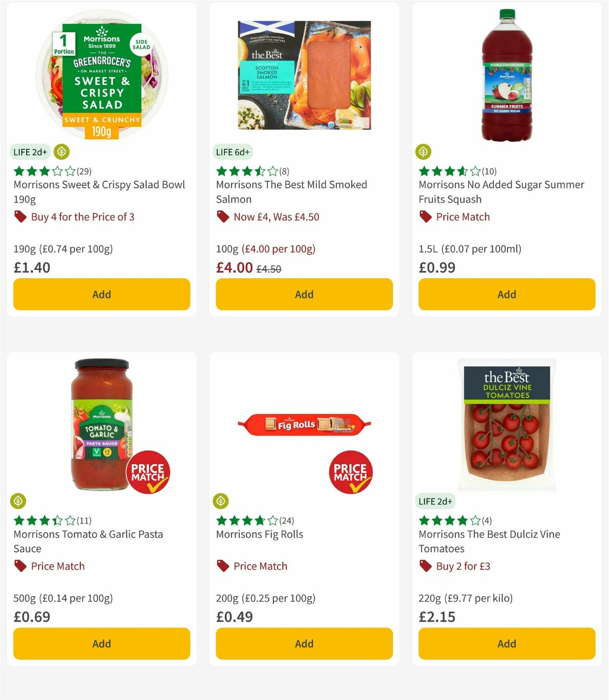609x700 pixels.
Task: Click the organic leaf icon beside LIFE 2d+ badge
Action: [x=61, y=152]
